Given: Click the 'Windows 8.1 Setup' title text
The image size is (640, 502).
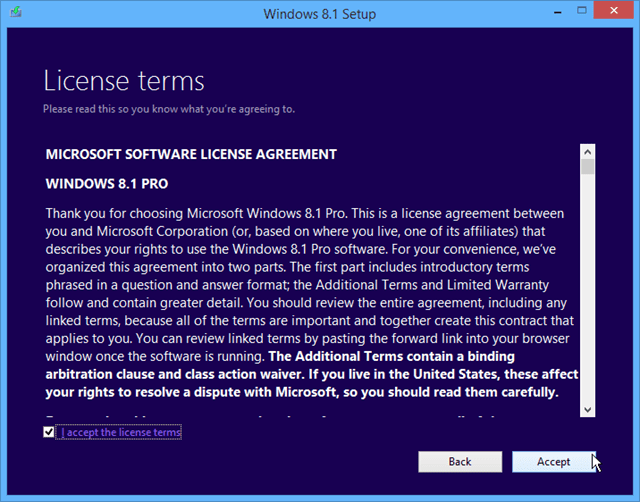Looking at the screenshot, I should [x=320, y=14].
